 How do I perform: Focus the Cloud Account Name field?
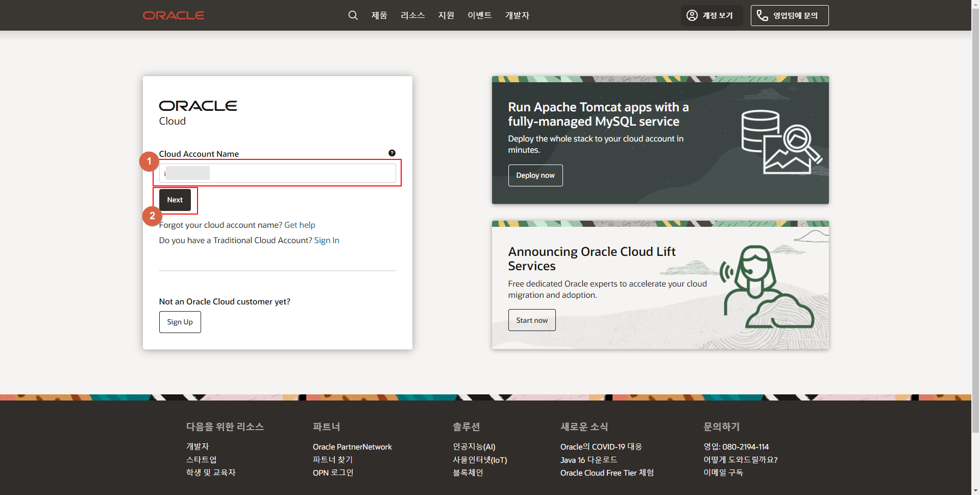(277, 173)
